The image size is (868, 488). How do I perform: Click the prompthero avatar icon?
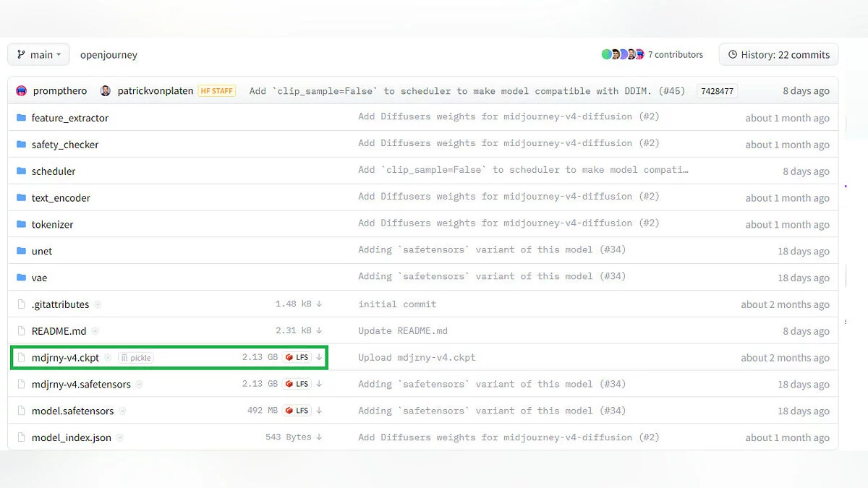[x=22, y=91]
